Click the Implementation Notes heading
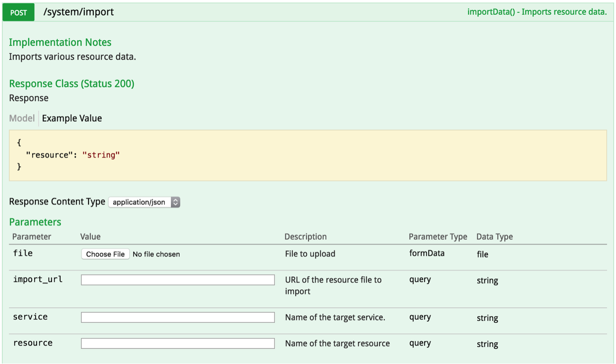The width and height of the screenshot is (616, 364). pos(60,42)
